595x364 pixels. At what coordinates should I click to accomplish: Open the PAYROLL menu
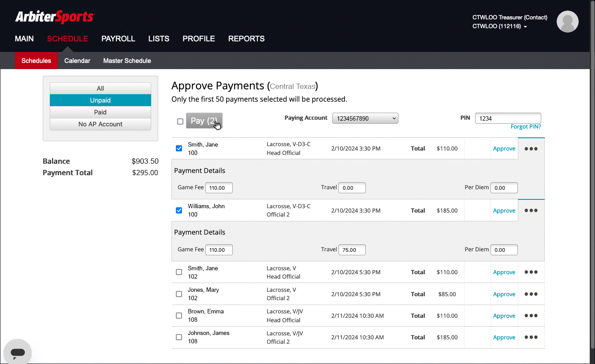click(x=118, y=39)
